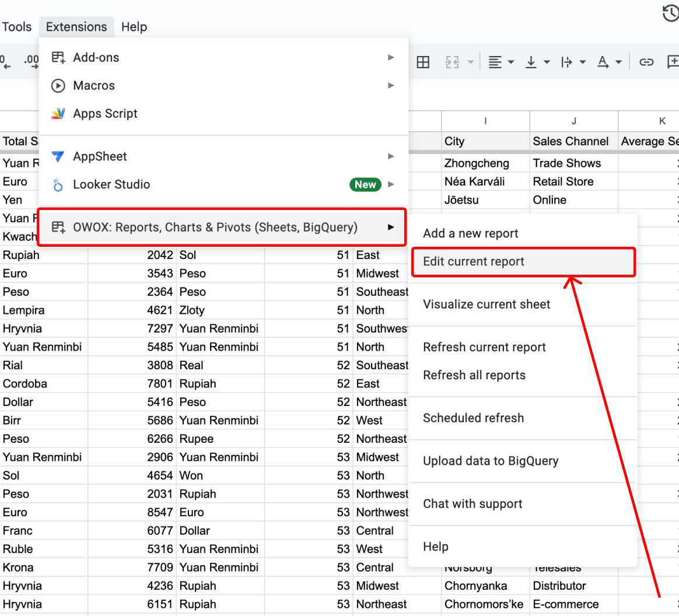Open Help in OWOX submenu
Screen dimensions: 679x616
point(523,547)
